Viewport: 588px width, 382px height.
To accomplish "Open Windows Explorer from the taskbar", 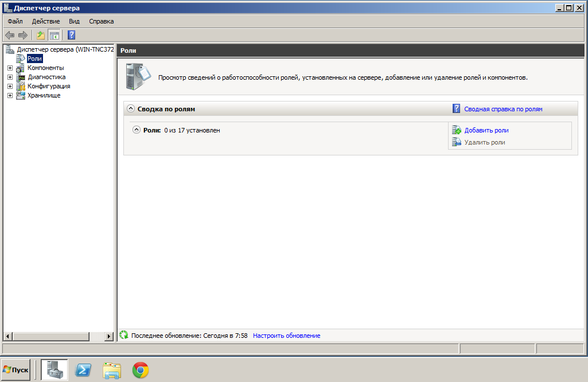I will (112, 371).
